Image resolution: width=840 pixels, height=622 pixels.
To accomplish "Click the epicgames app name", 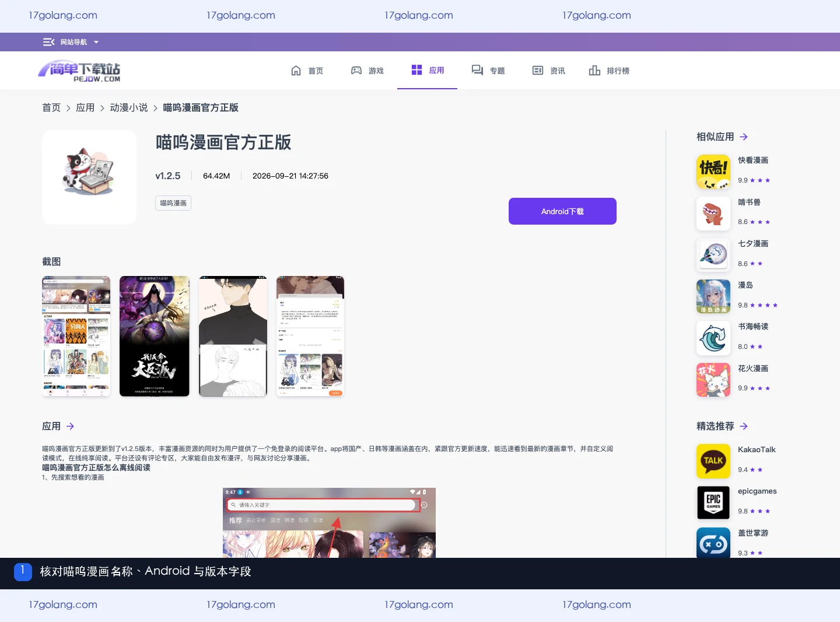I will pos(757,491).
